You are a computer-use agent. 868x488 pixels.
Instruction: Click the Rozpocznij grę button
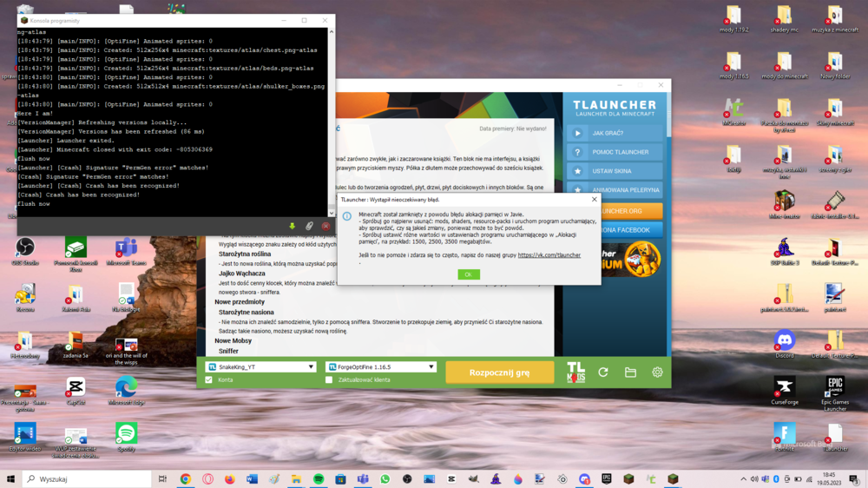click(x=499, y=373)
